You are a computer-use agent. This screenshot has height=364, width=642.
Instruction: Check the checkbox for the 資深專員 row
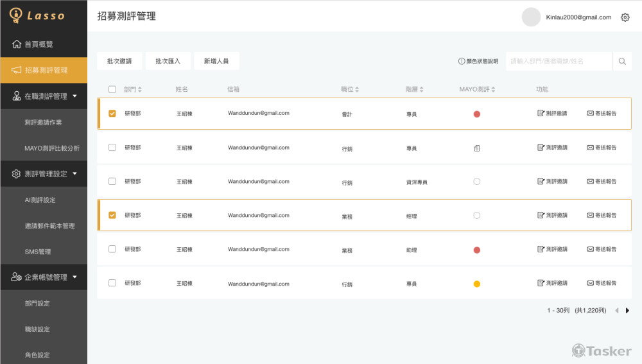click(x=112, y=182)
